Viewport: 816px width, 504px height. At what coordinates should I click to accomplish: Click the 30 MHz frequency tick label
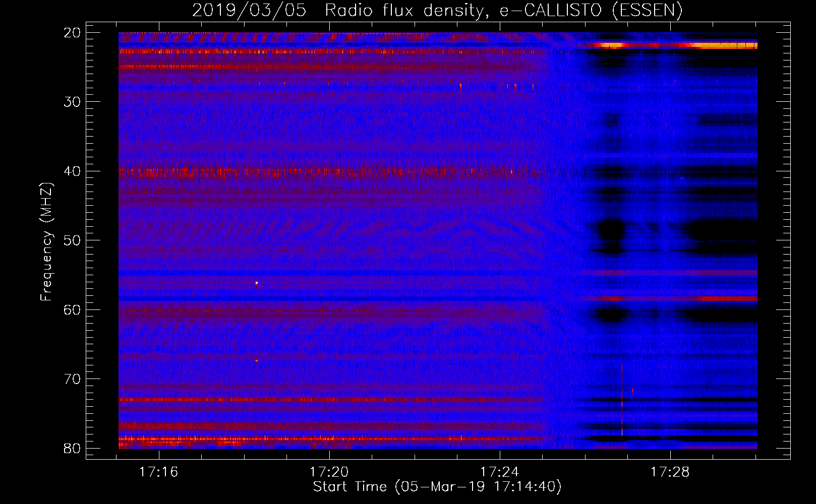coord(72,102)
